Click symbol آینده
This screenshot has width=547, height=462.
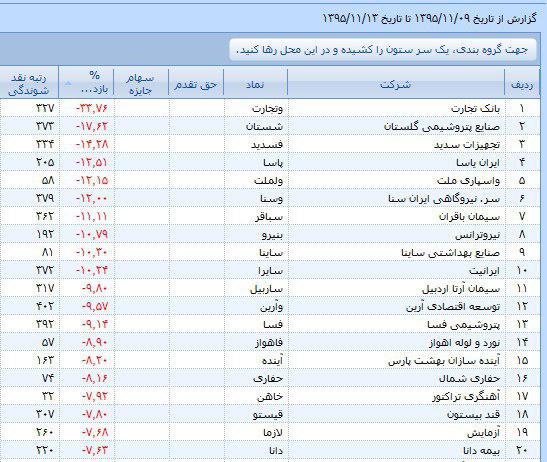coord(272,361)
